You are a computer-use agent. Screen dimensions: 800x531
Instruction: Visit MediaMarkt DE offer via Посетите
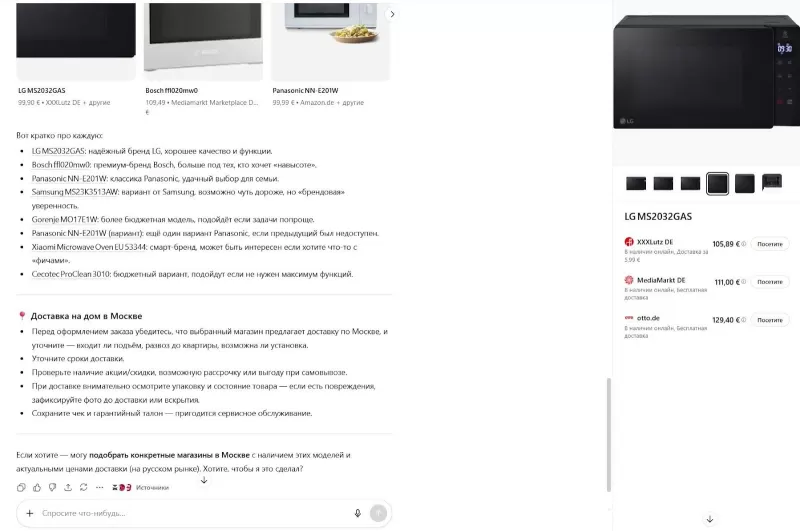click(x=769, y=282)
